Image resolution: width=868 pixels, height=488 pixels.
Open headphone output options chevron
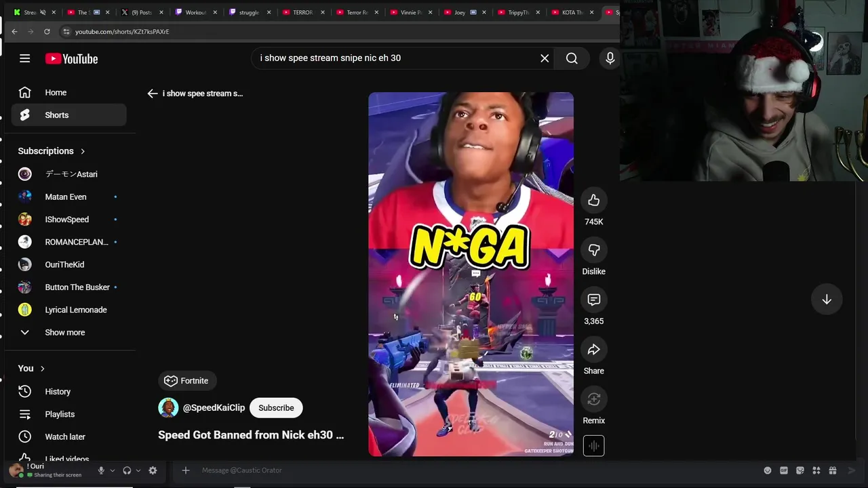coord(138,470)
